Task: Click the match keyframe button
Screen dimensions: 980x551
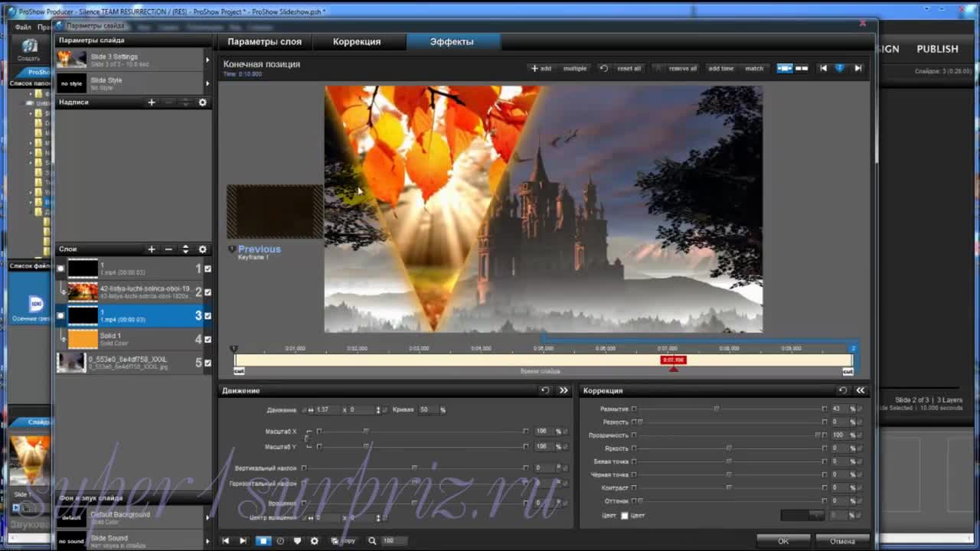Action: coord(754,68)
